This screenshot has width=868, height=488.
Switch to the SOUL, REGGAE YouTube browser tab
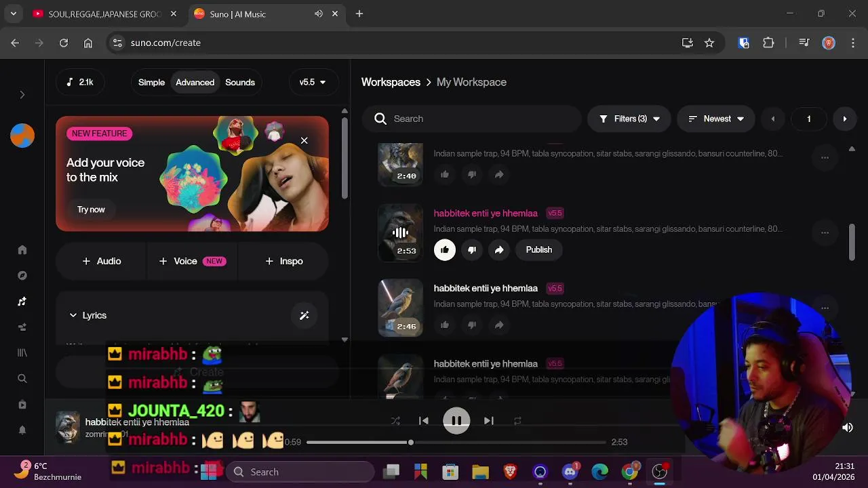105,14
